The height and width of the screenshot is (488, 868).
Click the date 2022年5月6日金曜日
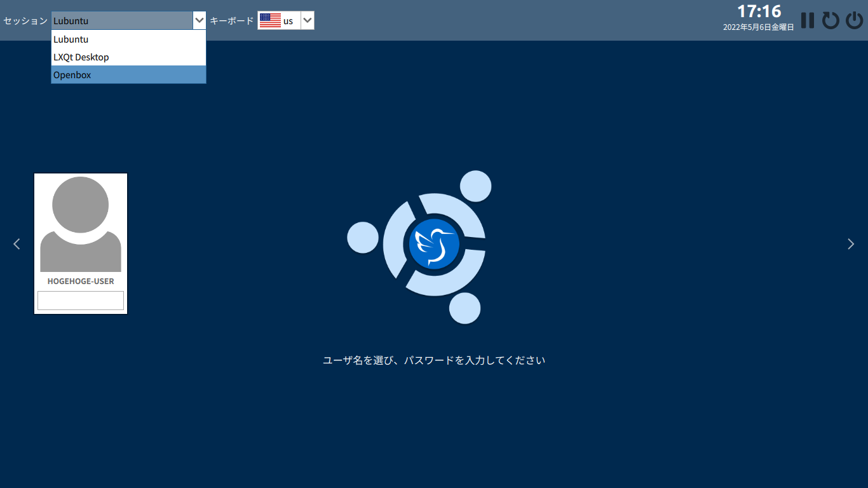759,27
